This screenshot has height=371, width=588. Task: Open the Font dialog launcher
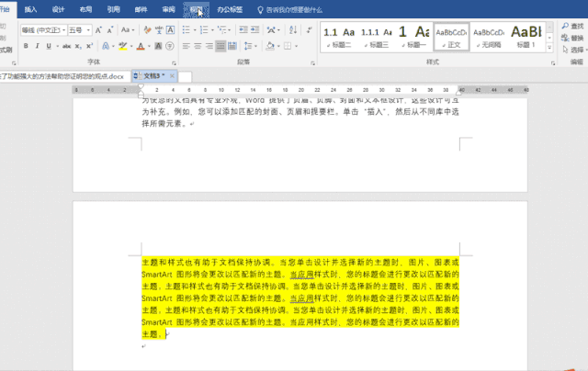click(174, 63)
